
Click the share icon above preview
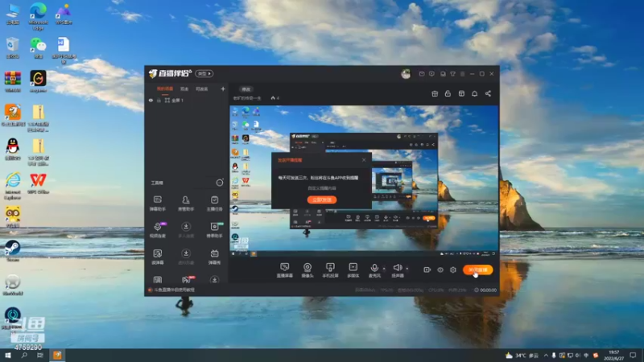point(488,93)
